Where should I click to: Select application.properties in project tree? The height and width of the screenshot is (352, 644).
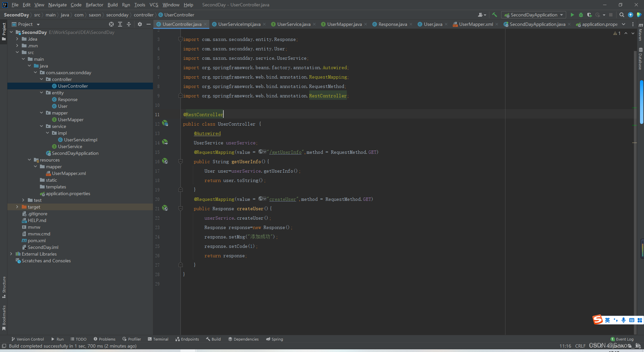pyautogui.click(x=68, y=193)
